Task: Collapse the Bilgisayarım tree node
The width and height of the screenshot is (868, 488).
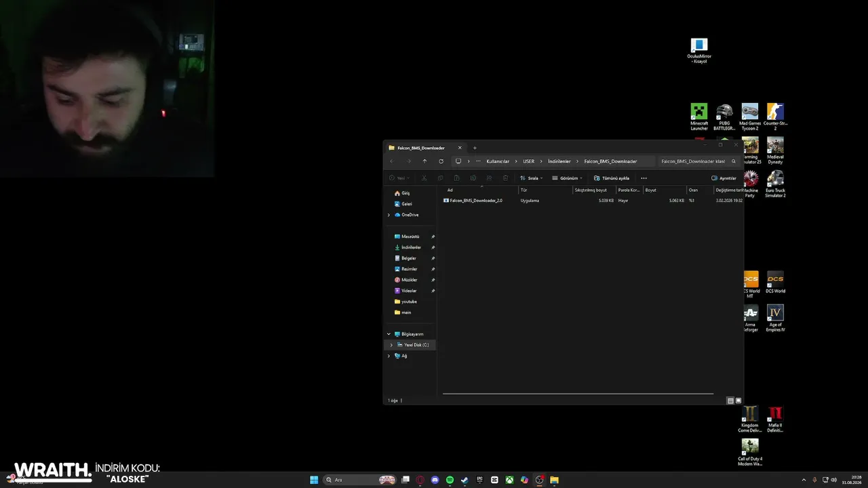Action: tap(389, 334)
